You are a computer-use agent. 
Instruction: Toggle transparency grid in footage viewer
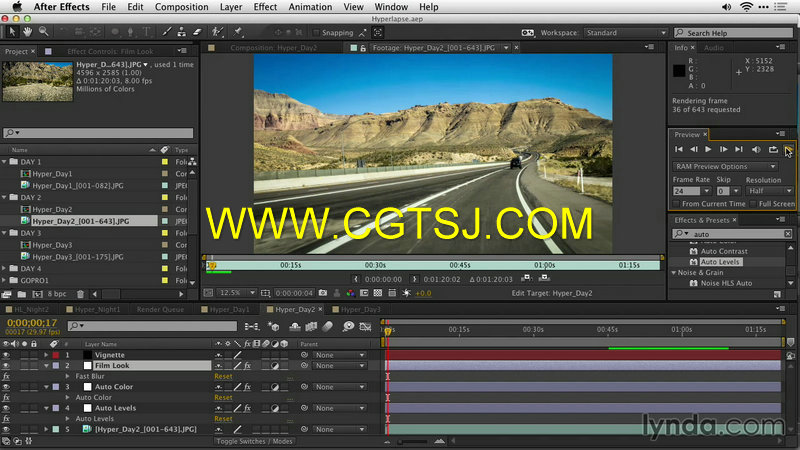[378, 293]
